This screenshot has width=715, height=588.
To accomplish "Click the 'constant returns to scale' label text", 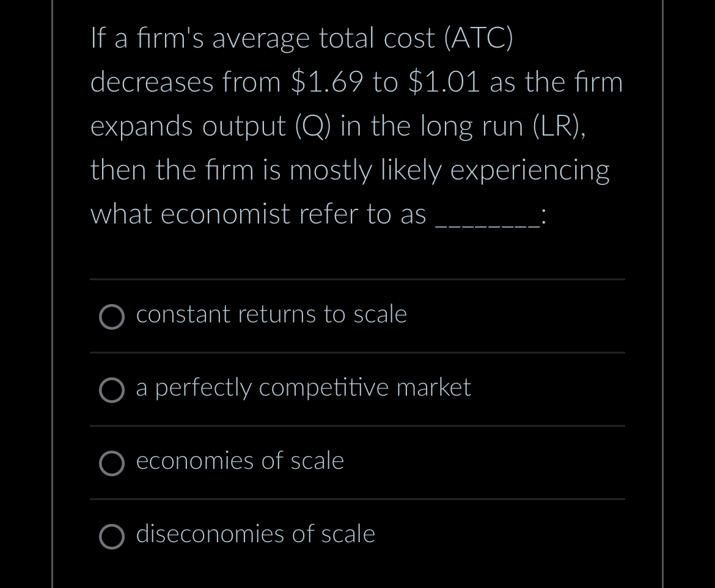I will point(271,314).
